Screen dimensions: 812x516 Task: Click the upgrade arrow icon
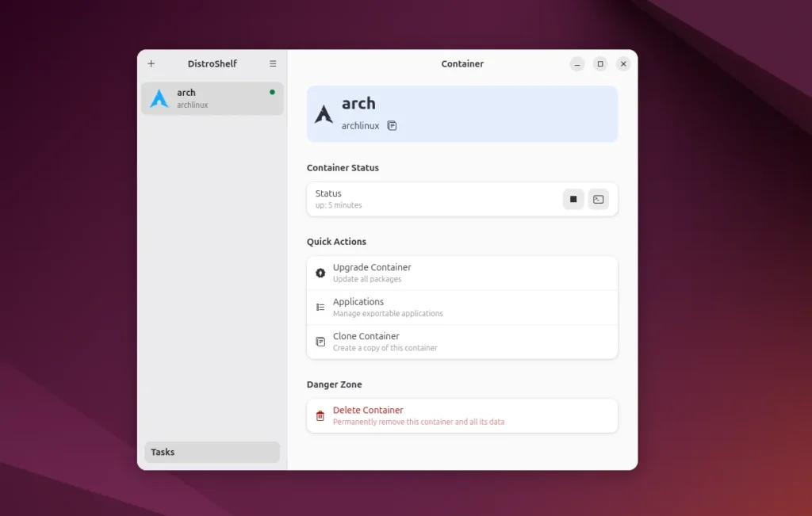[x=320, y=273]
